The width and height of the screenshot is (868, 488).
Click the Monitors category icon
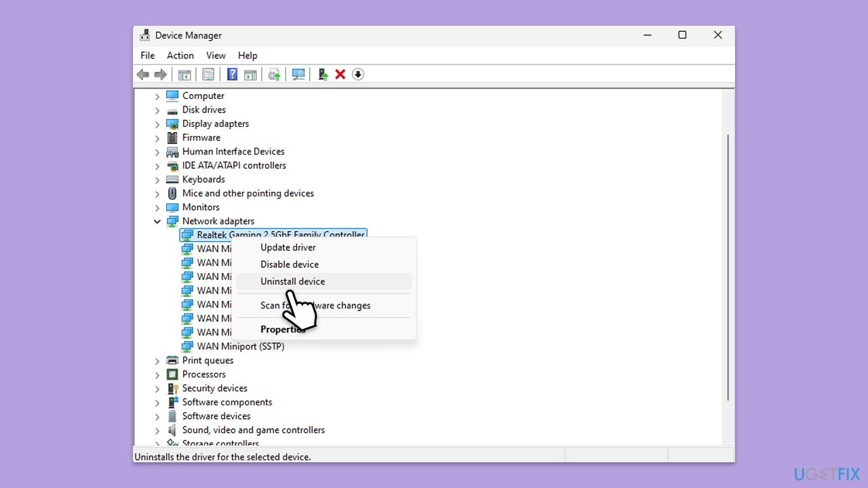click(x=172, y=207)
